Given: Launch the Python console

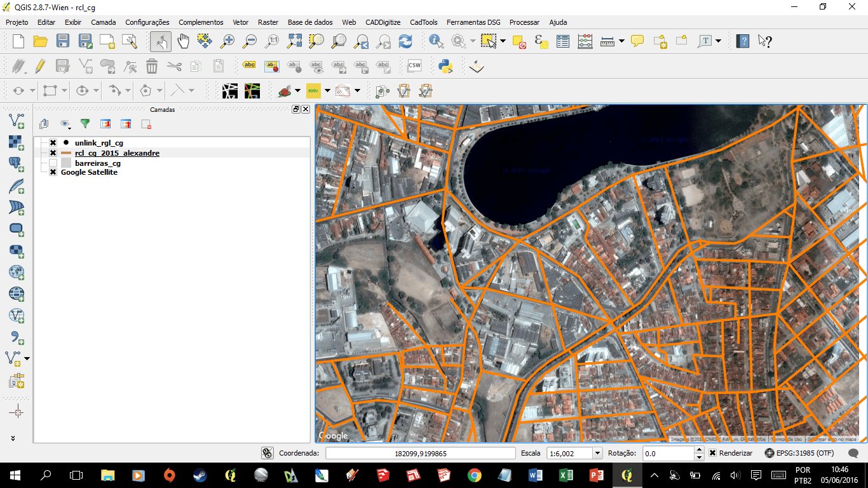Looking at the screenshot, I should tap(446, 65).
